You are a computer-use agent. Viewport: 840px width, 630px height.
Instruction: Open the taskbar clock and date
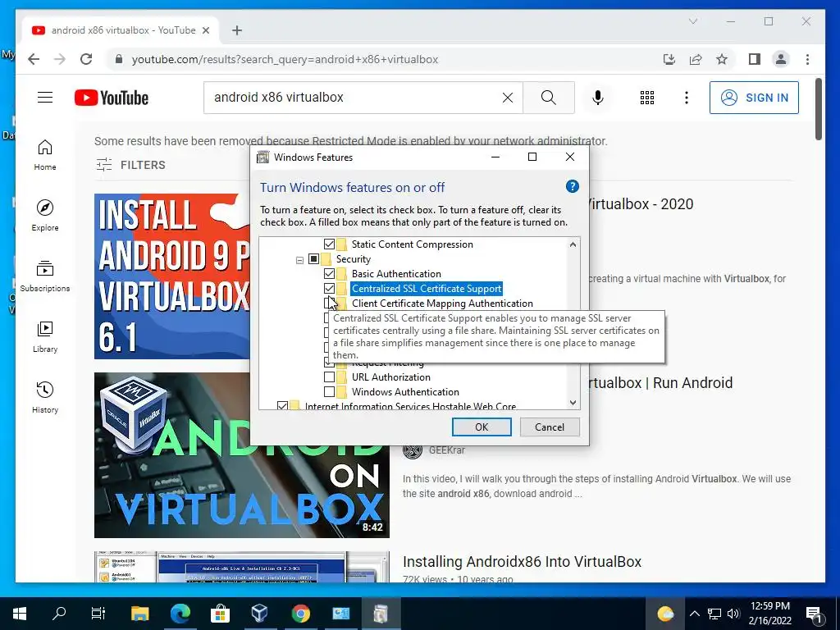769,614
